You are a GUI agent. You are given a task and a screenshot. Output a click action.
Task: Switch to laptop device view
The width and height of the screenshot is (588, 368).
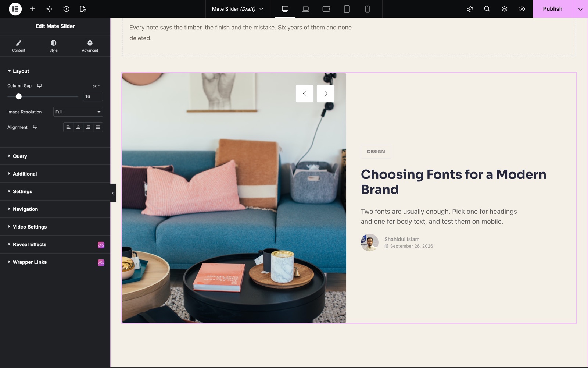click(x=306, y=9)
